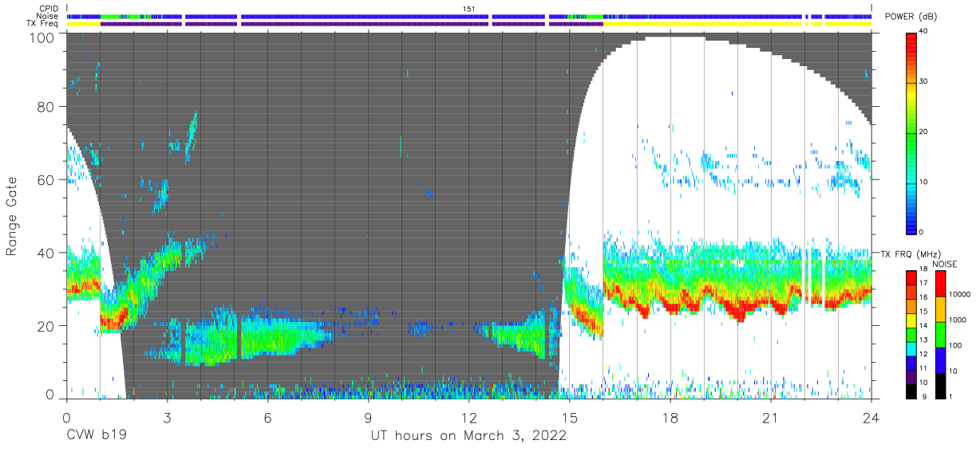Click the y-axis tick label '60'

(47, 180)
